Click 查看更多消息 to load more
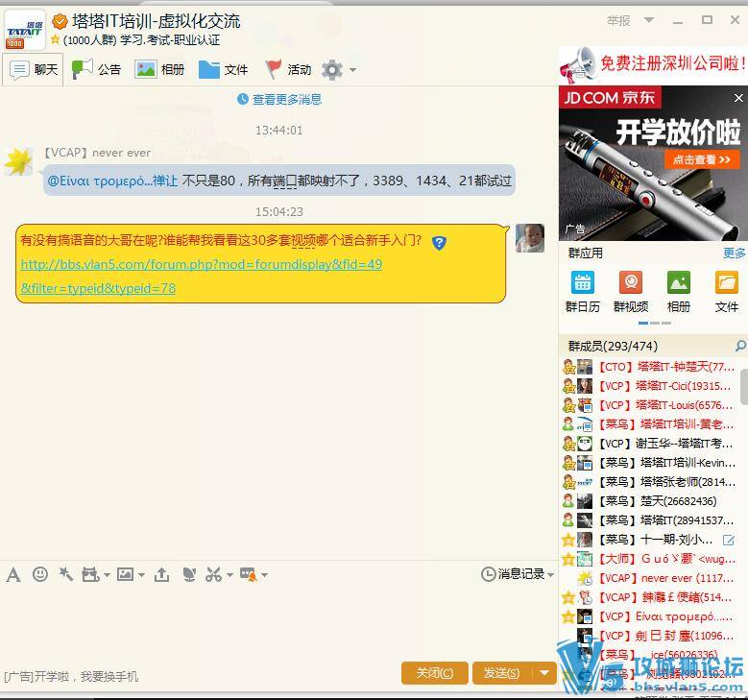748x700 pixels. pyautogui.click(x=279, y=99)
